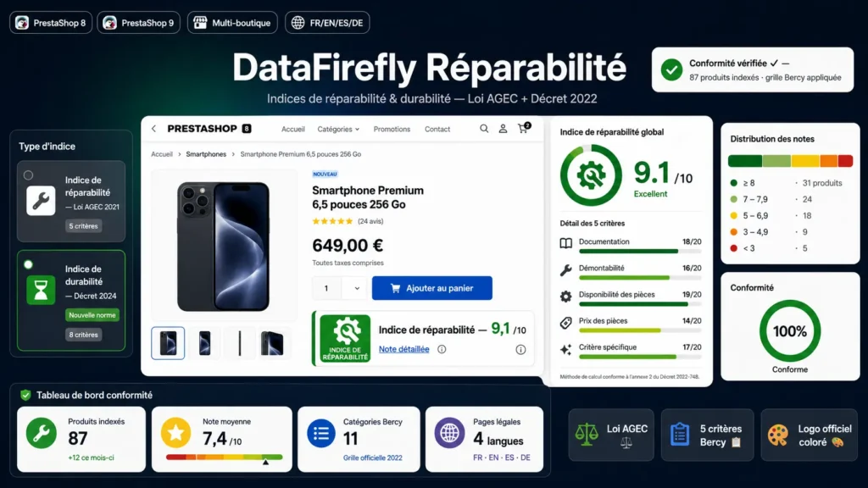
Task: Click the search magnifier icon in PrestaShop header
Action: tap(484, 129)
